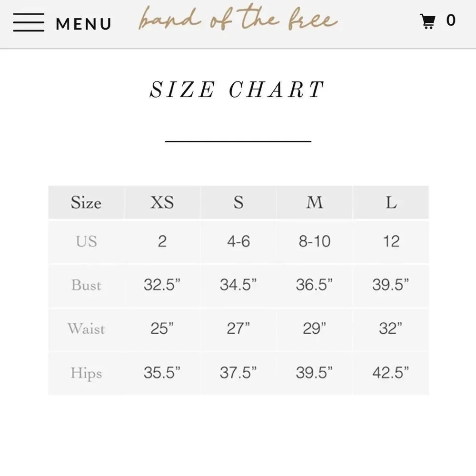Click the Size header cell
476x476 pixels.
[86, 202]
